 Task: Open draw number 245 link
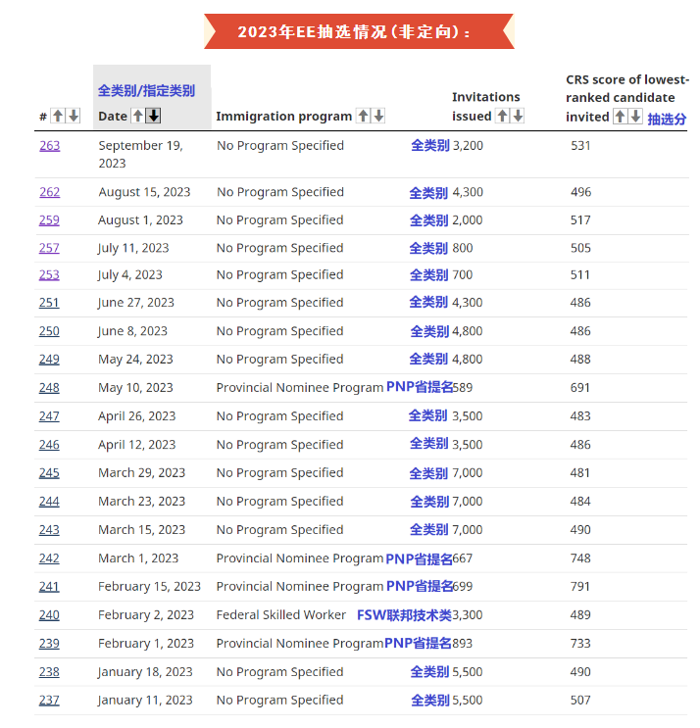point(49,473)
